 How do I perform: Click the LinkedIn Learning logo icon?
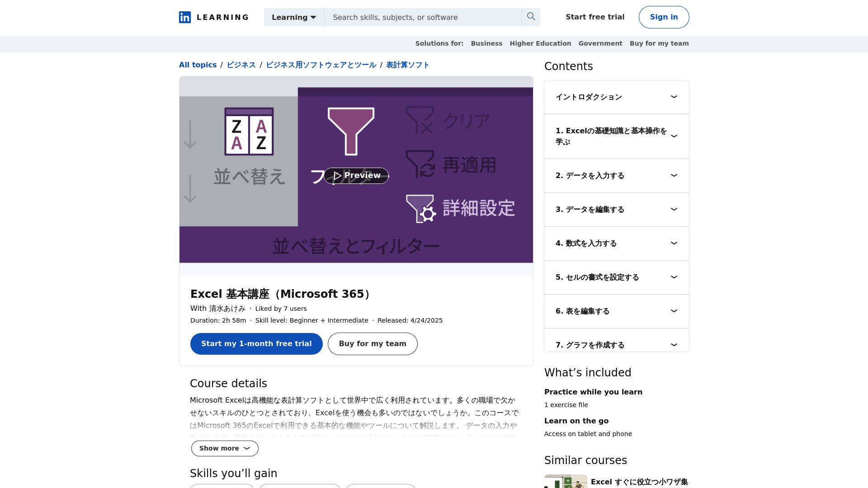(185, 17)
